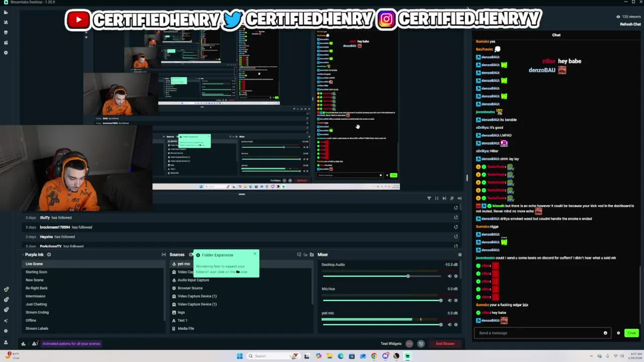Open Desktop Audio settings gear
Screen dimensions: 644x362
pos(456,276)
